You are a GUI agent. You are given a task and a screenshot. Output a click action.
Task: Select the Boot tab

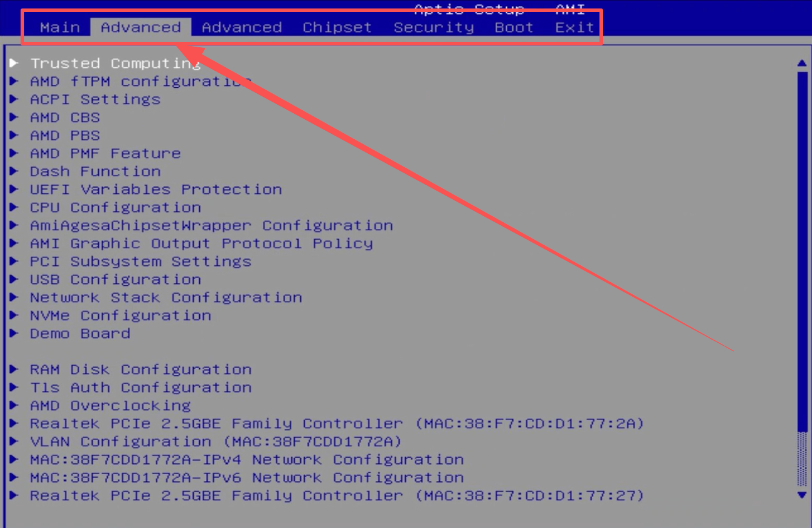[x=513, y=27]
